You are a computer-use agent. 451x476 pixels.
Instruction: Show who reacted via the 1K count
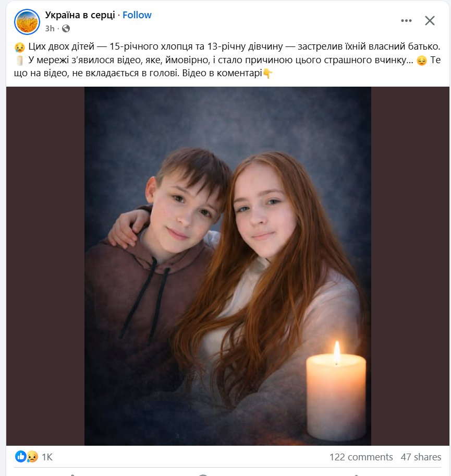point(47,457)
